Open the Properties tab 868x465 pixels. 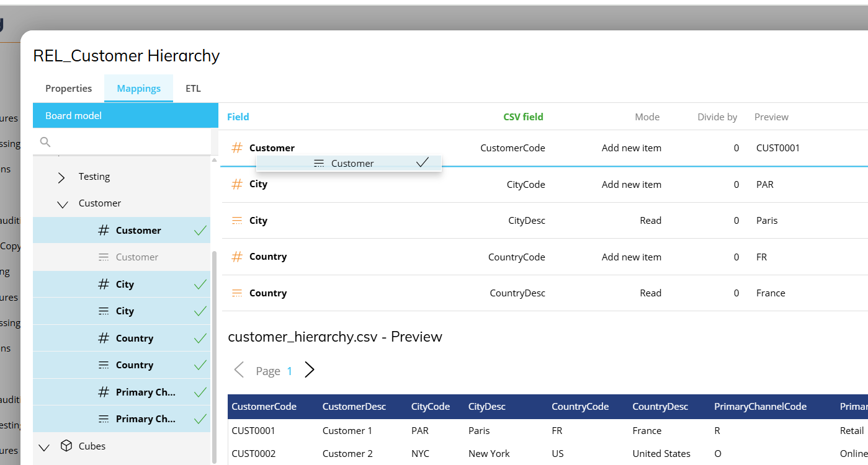[68, 89]
